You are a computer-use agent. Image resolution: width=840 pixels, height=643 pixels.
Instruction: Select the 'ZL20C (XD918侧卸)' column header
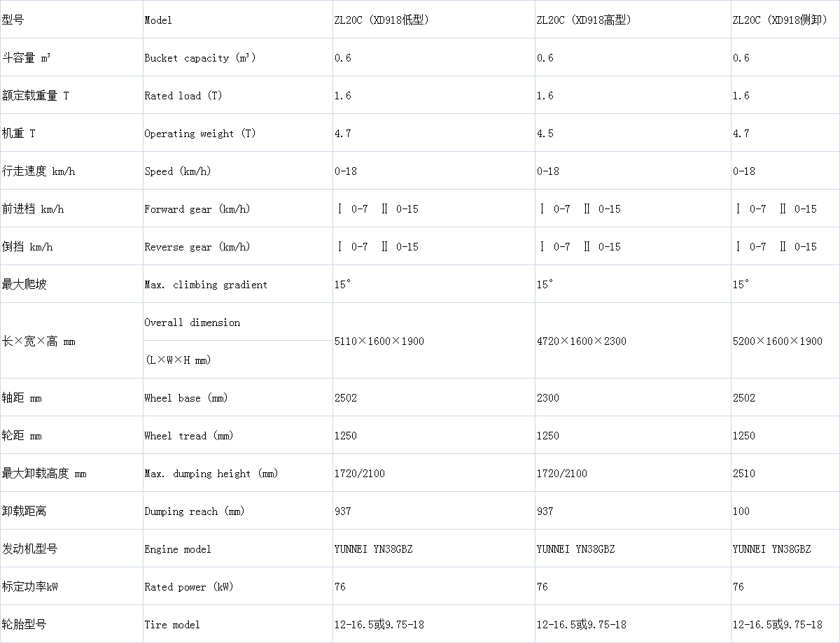pyautogui.click(x=780, y=20)
